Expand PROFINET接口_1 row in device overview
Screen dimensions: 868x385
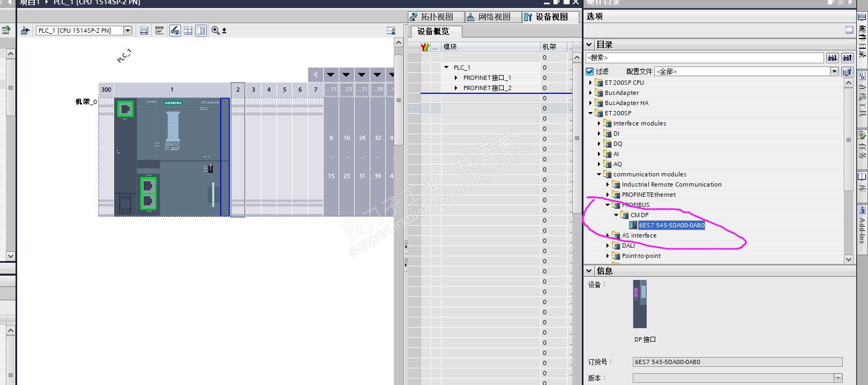pyautogui.click(x=456, y=78)
